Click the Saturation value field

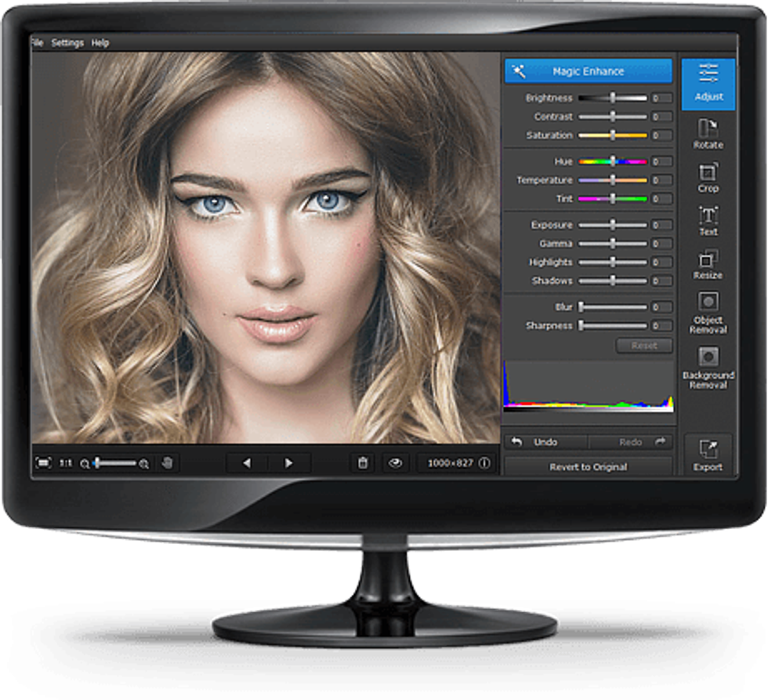[661, 136]
